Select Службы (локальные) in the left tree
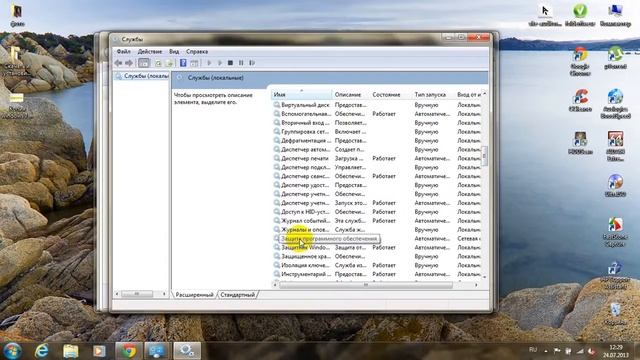This screenshot has width=640, height=360. [x=142, y=76]
